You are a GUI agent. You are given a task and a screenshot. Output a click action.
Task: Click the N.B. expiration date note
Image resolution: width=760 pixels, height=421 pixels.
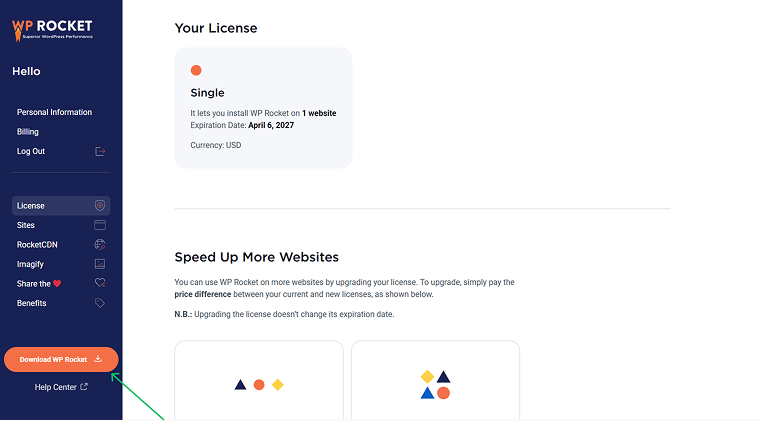[285, 314]
